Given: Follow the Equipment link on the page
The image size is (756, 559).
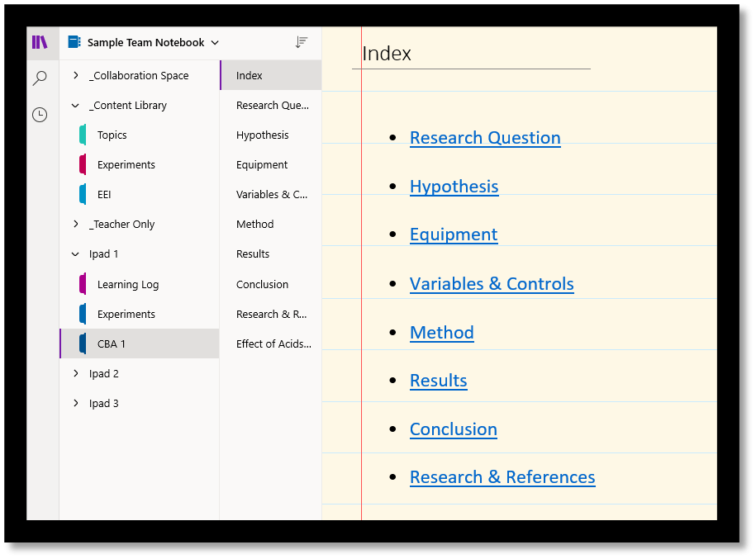Looking at the screenshot, I should point(454,234).
